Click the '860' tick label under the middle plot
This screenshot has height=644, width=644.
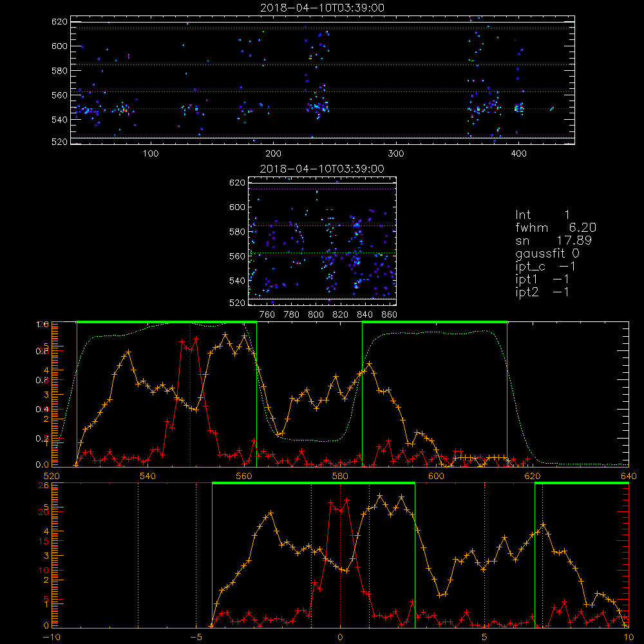pyautogui.click(x=390, y=315)
